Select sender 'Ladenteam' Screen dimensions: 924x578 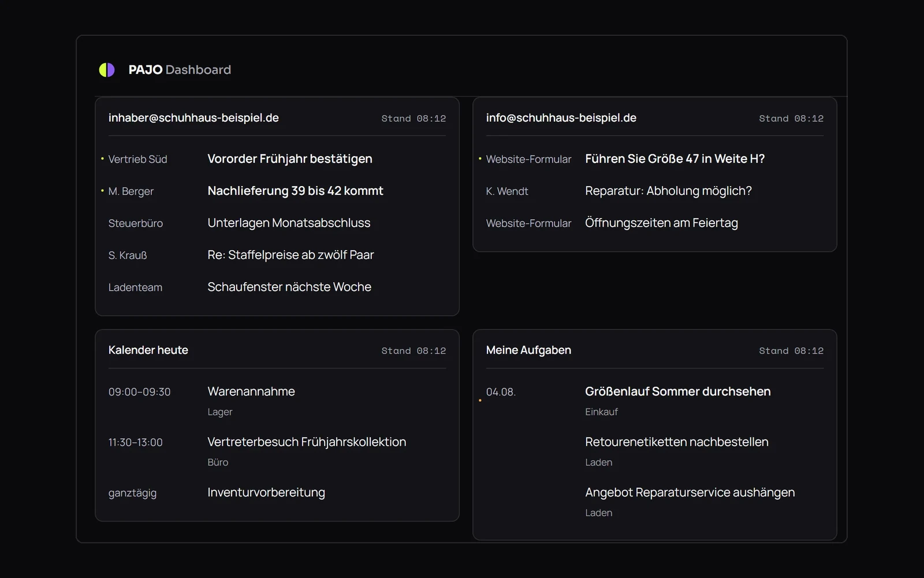pos(135,287)
